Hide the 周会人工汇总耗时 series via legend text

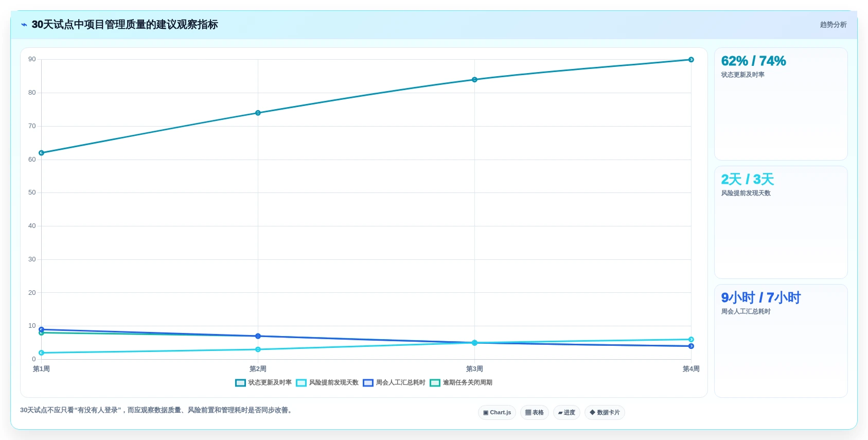(400, 383)
